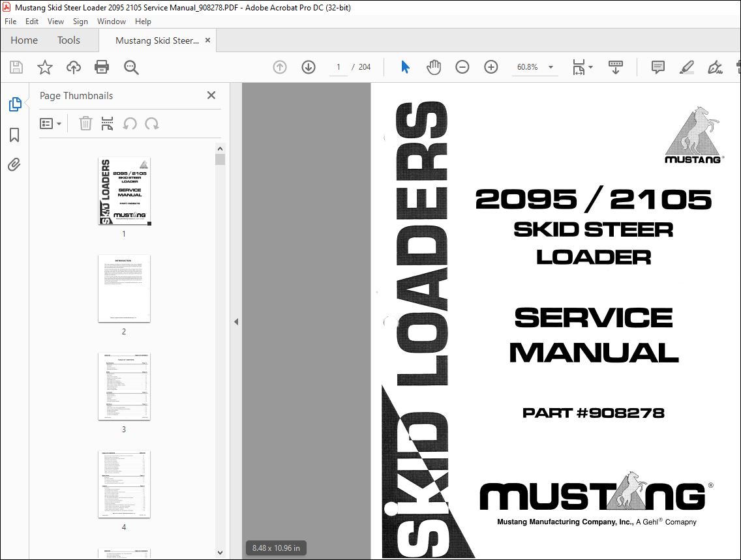The width and height of the screenshot is (741, 560).
Task: Open the Edit menu
Action: click(x=32, y=22)
